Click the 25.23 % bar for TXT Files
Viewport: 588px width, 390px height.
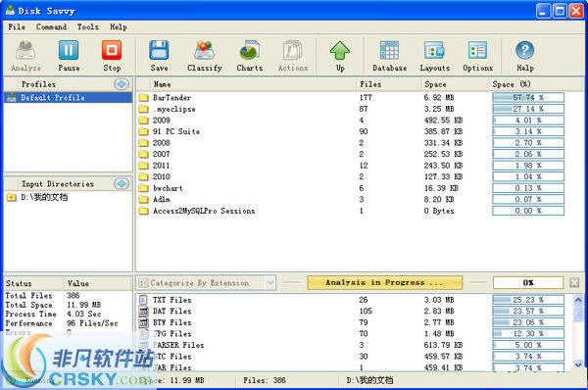pos(528,300)
